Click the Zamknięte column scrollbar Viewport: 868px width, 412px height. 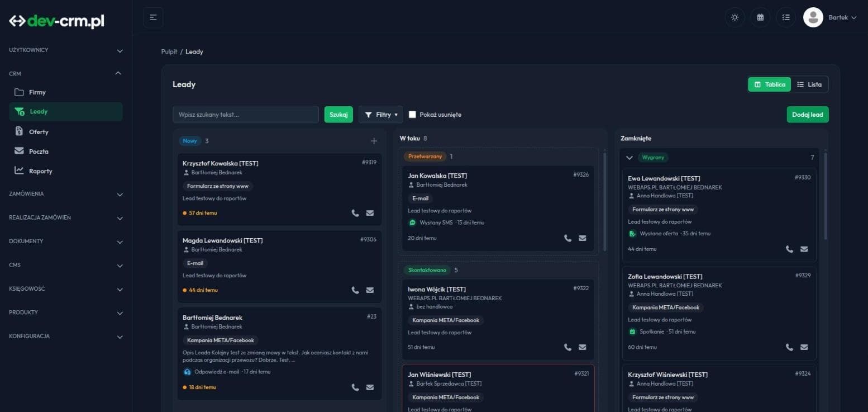coord(826,196)
